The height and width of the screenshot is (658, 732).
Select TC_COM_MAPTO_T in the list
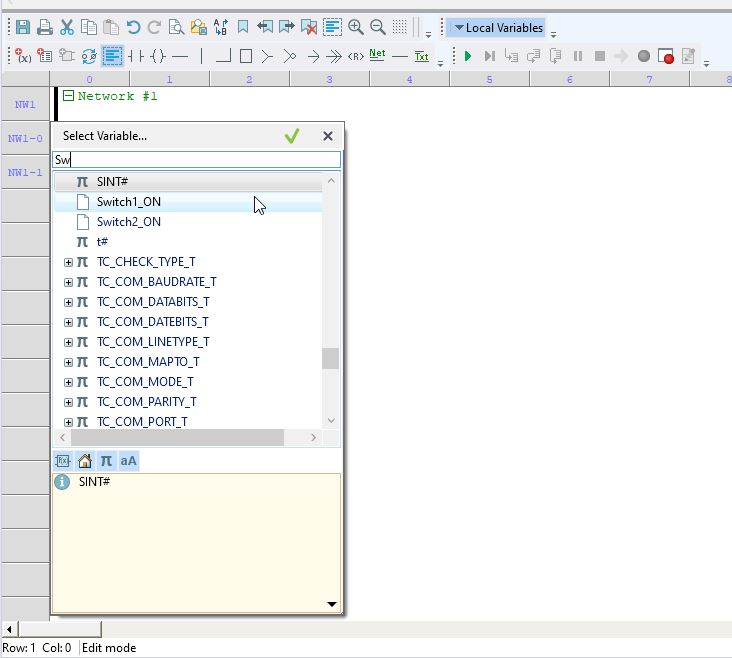click(188, 362)
